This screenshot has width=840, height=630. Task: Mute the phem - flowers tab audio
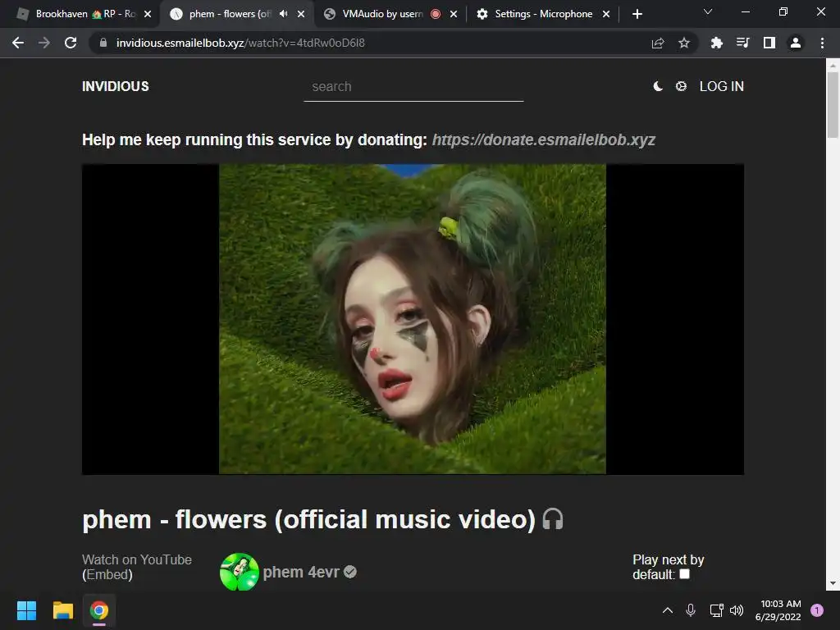(283, 14)
